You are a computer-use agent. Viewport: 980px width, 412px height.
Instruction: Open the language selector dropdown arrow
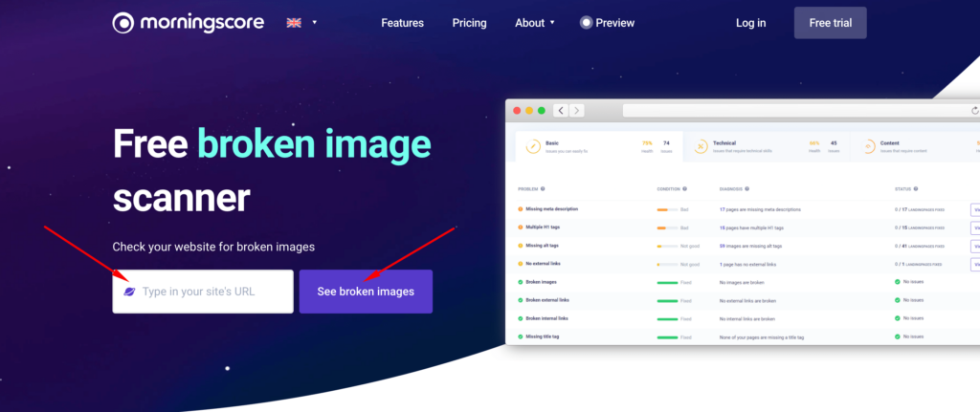[314, 23]
